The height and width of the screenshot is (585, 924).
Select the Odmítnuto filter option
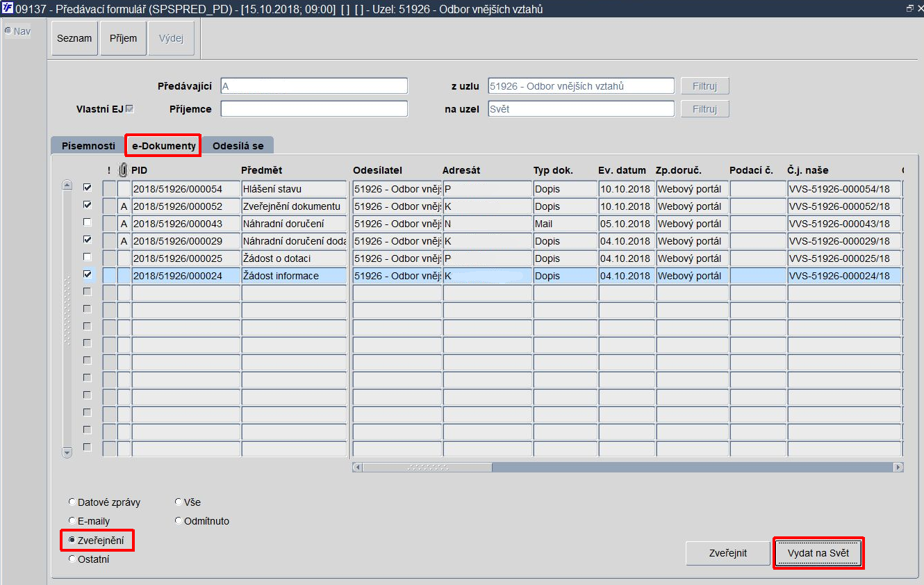click(x=179, y=520)
